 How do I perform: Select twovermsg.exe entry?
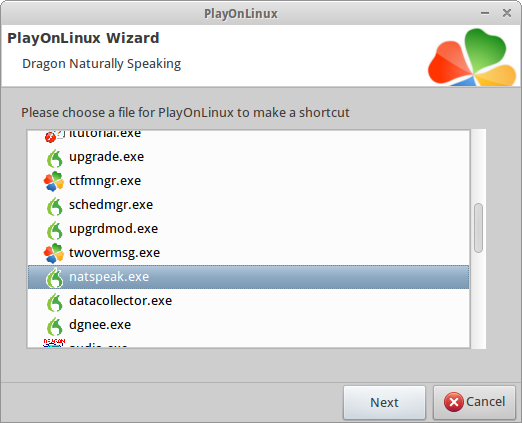point(248,253)
